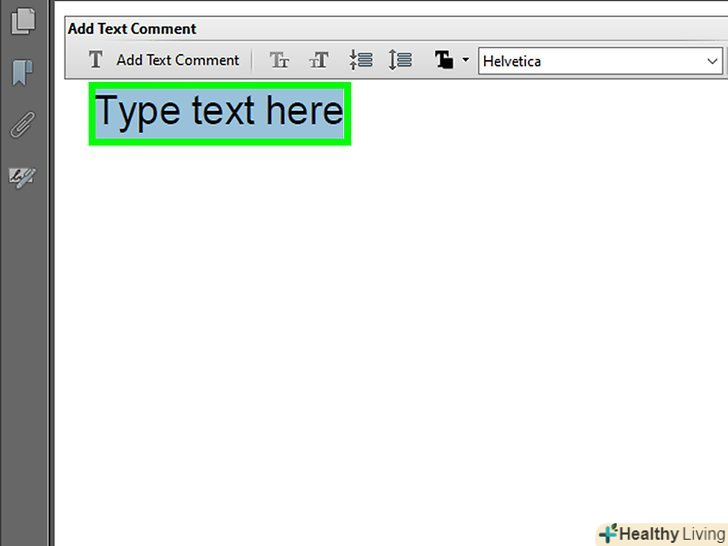Viewport: 728px width, 546px height.
Task: Open the Page Thumbnails panel
Action: click(x=23, y=21)
